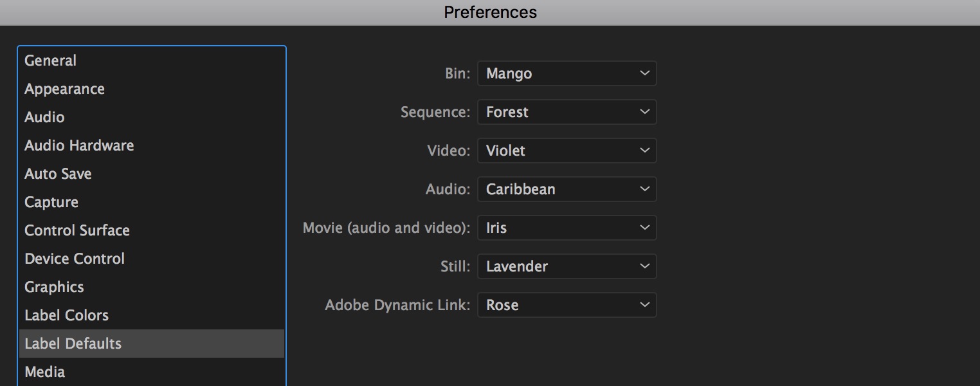Select Appearance preferences category
The width and height of the screenshot is (980, 386).
pyautogui.click(x=152, y=89)
